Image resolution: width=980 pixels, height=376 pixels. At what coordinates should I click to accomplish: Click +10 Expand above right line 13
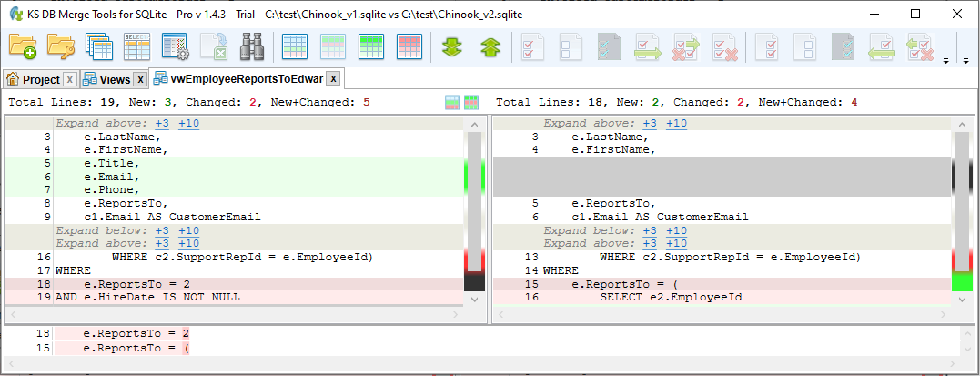tap(676, 243)
